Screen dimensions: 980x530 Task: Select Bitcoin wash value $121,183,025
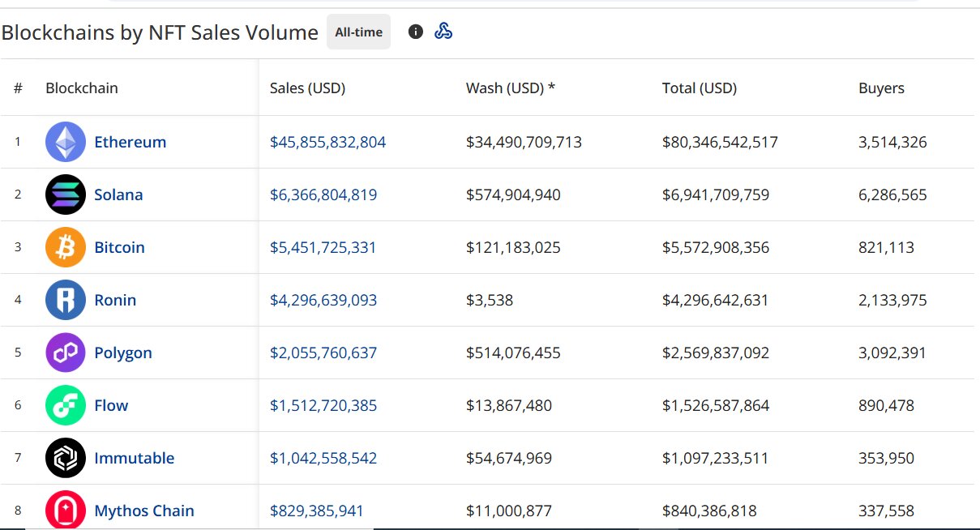513,247
